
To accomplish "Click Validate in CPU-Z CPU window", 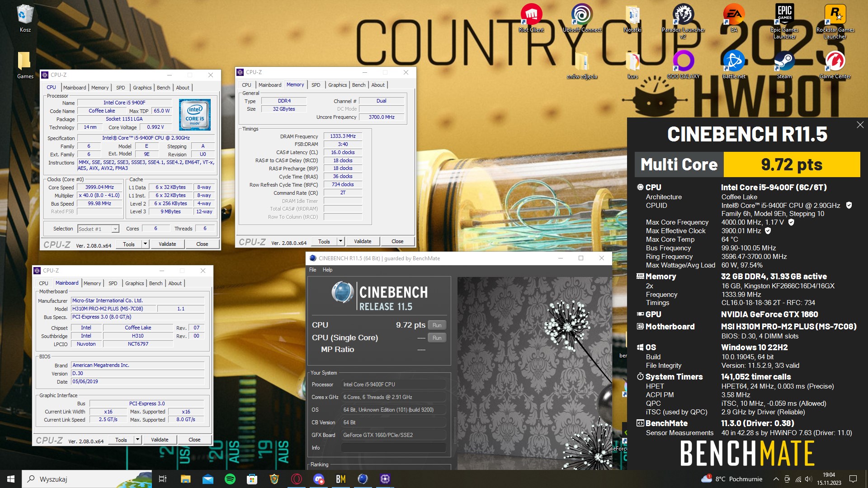I will tap(167, 244).
